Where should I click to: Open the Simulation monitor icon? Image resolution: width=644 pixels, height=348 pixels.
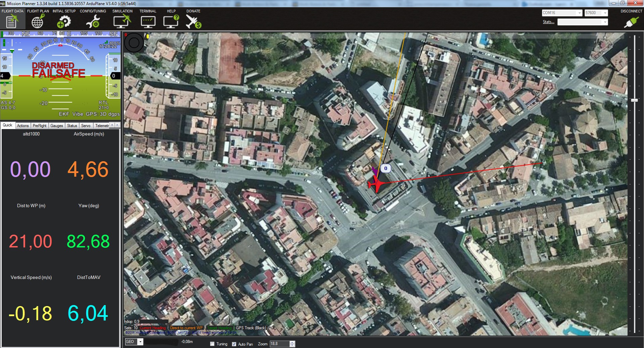tap(122, 21)
